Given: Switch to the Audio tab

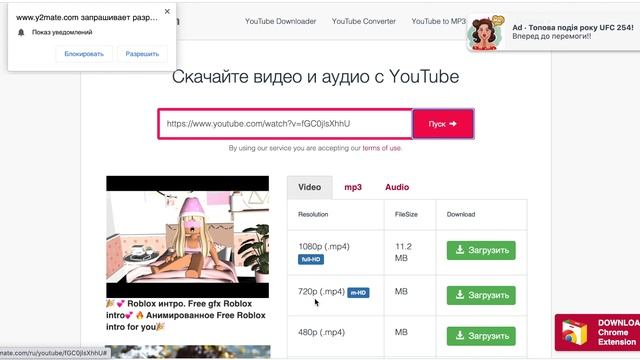Looking at the screenshot, I should (397, 187).
